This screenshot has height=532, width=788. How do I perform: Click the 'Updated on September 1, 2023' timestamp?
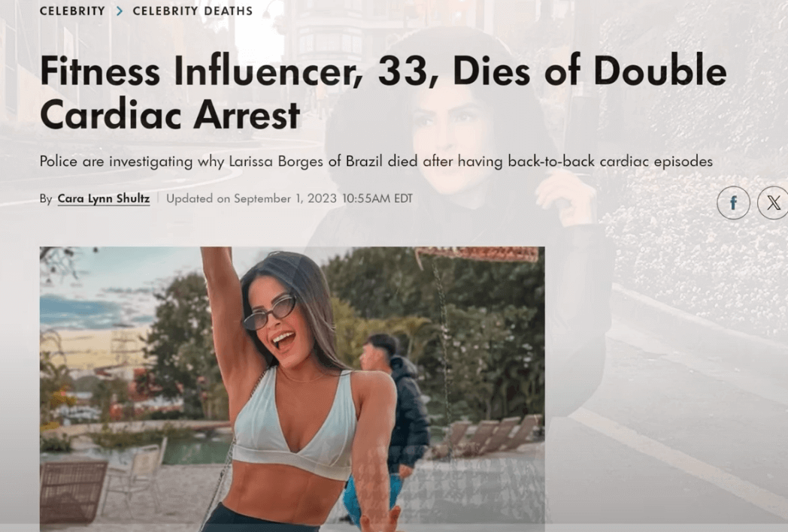coord(251,198)
